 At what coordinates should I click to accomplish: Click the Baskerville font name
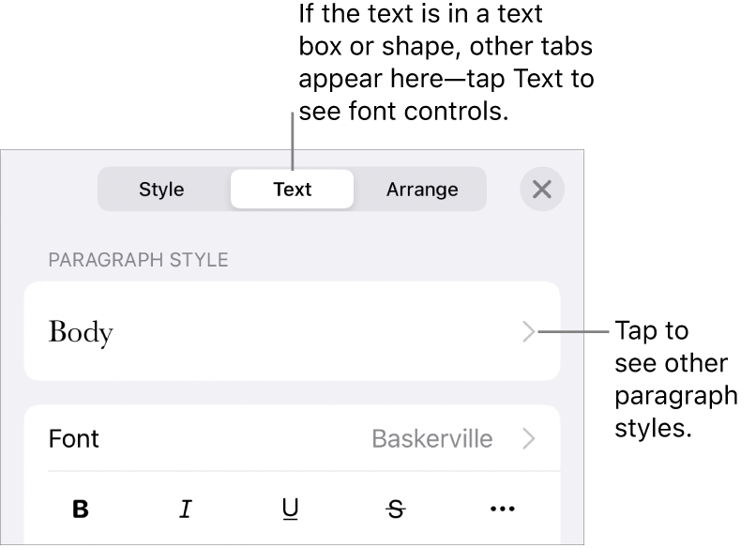click(432, 439)
